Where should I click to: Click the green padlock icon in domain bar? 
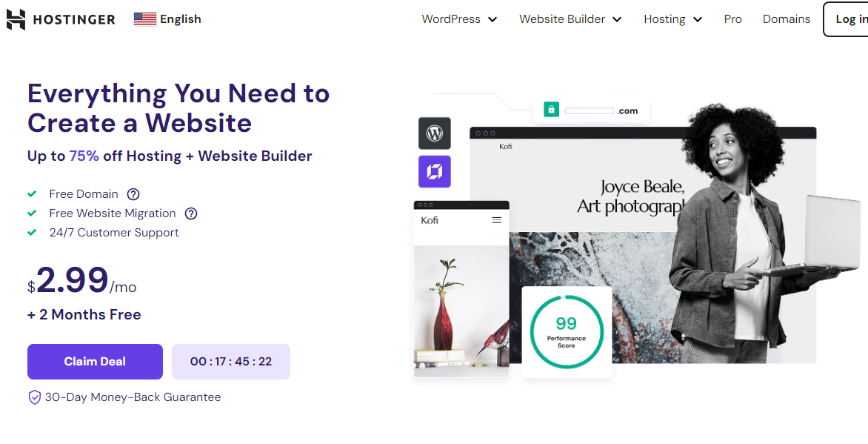pos(551,109)
